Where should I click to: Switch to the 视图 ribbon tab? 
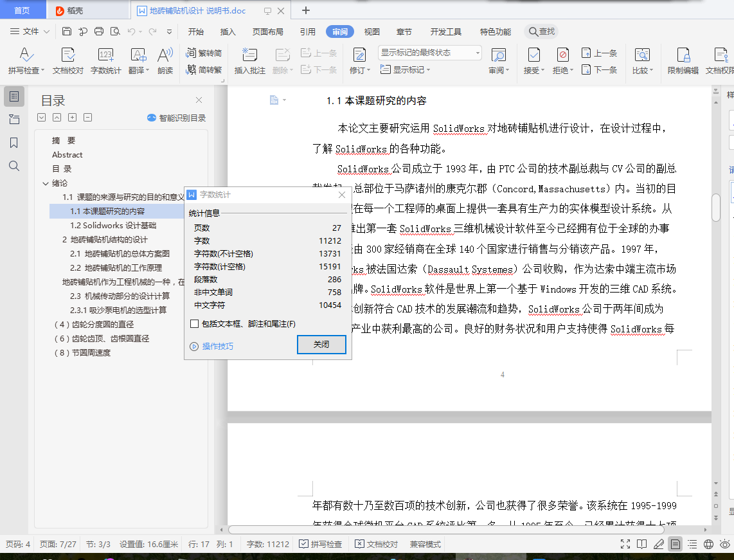(x=371, y=32)
